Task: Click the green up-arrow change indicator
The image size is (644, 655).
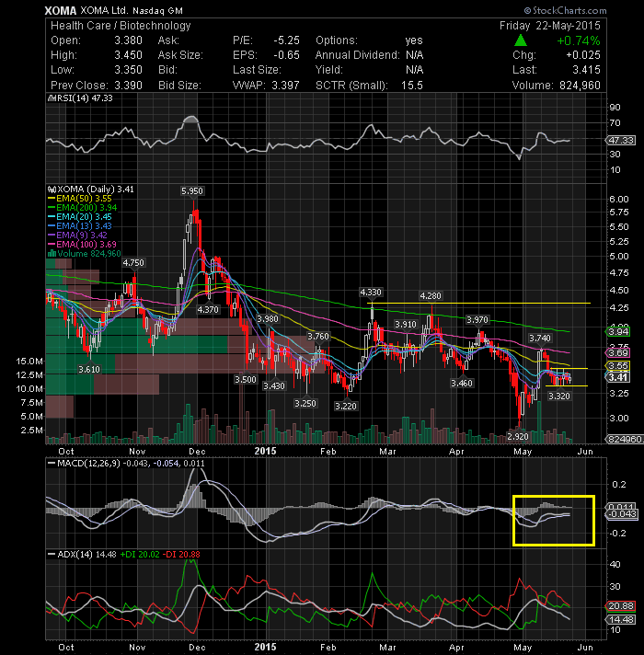Action: point(521,40)
